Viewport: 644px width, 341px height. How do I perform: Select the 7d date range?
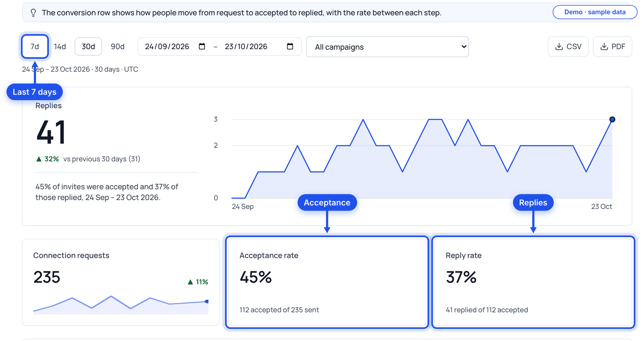(35, 47)
